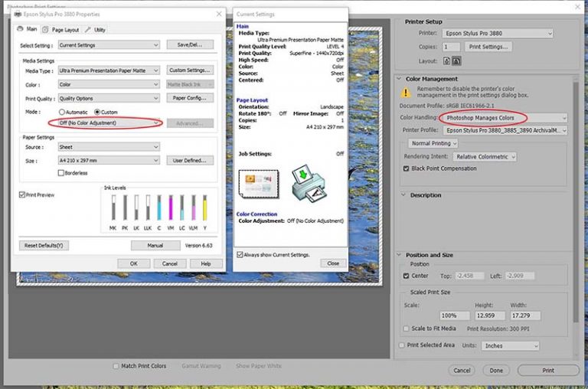588x389 pixels.
Task: Click the cyan C ink level bar
Action: 159,208
